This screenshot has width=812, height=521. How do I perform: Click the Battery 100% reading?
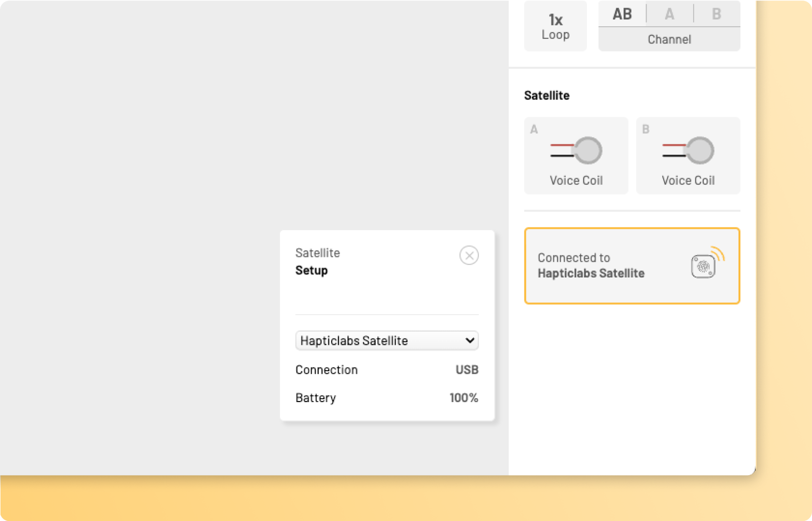[x=463, y=398]
